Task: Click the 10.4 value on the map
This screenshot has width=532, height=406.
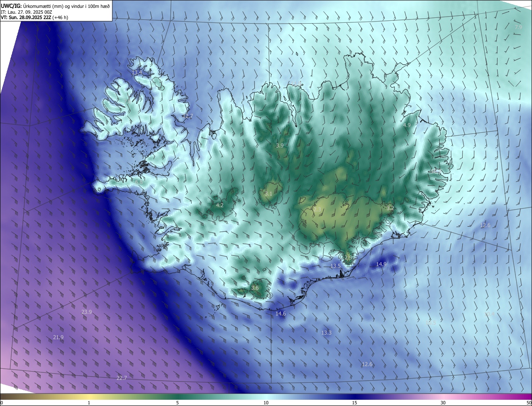Action: click(490, 314)
